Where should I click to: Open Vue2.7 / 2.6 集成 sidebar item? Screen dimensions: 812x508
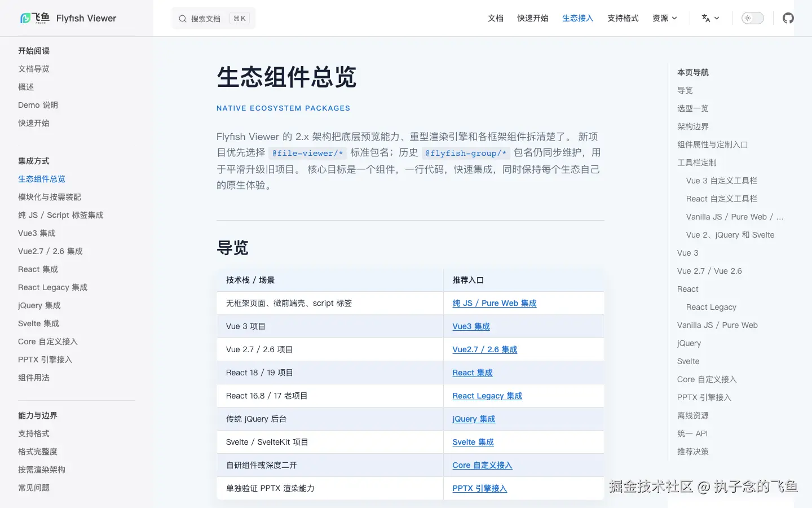[50, 251]
